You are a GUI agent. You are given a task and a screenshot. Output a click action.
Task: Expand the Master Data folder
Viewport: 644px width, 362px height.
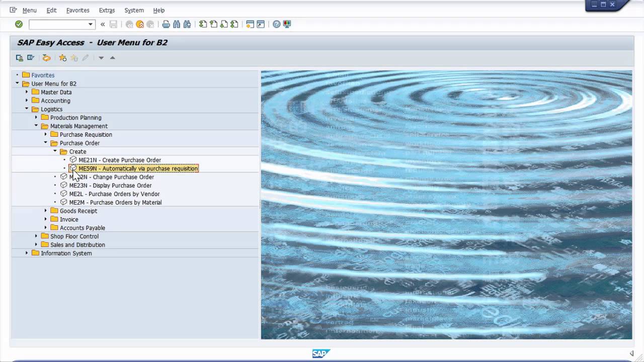point(27,92)
